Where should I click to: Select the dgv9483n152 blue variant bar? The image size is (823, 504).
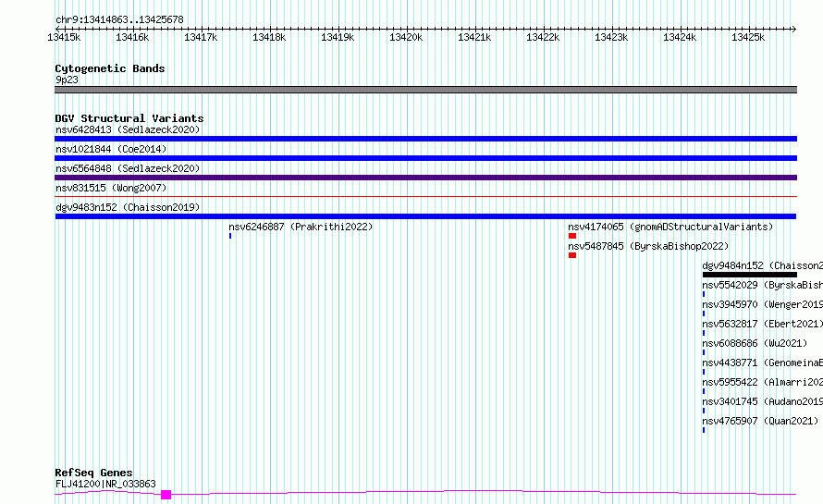point(425,216)
